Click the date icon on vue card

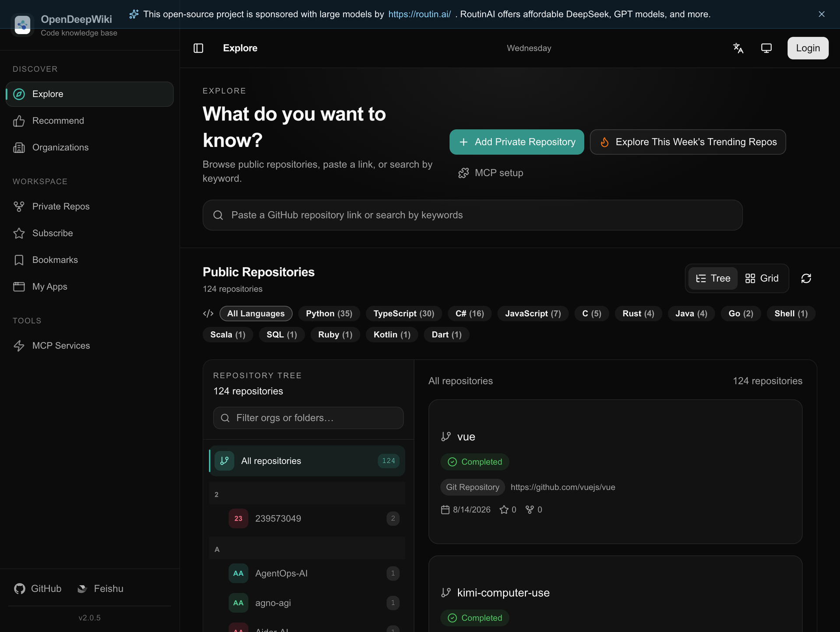pos(445,510)
